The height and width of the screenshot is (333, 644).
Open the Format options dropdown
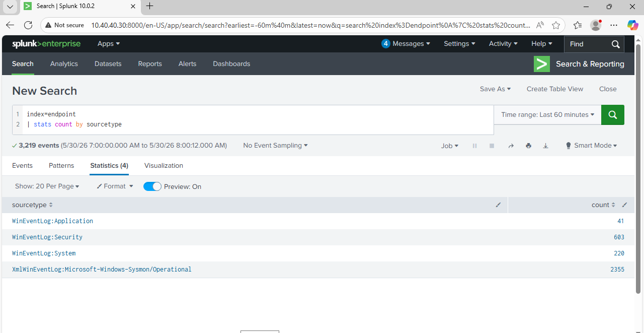[x=115, y=186]
